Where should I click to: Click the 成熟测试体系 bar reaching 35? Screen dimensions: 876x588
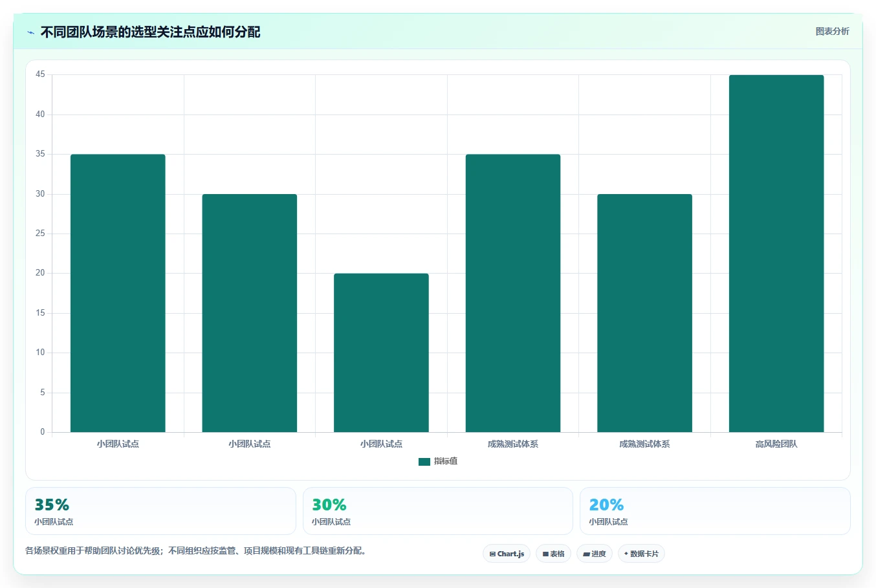[513, 293]
